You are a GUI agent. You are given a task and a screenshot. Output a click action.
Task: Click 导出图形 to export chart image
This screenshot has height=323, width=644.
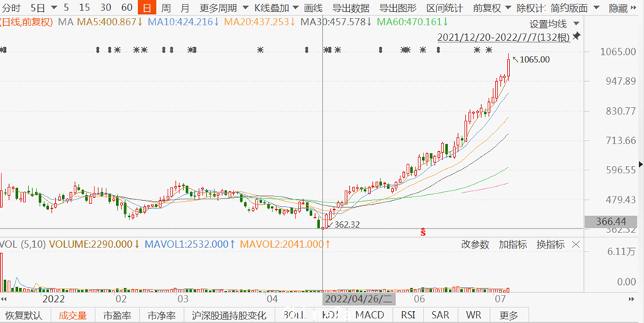pos(398,7)
